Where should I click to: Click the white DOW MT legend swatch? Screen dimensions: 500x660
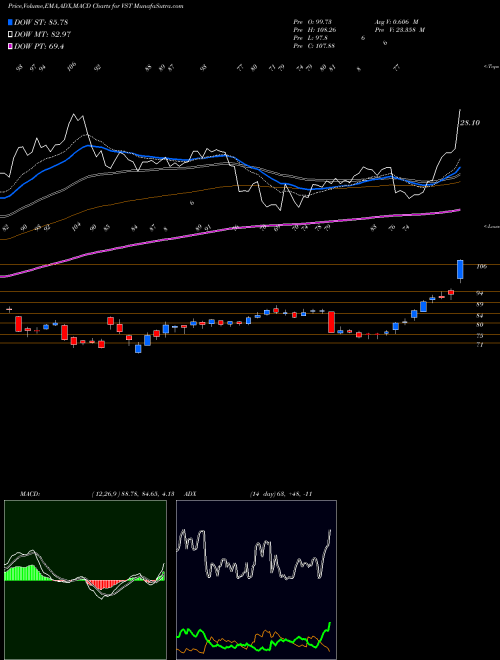tap(11, 35)
